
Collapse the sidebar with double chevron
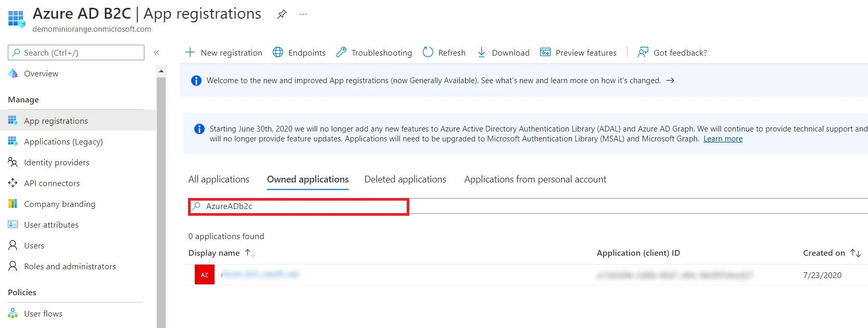156,53
